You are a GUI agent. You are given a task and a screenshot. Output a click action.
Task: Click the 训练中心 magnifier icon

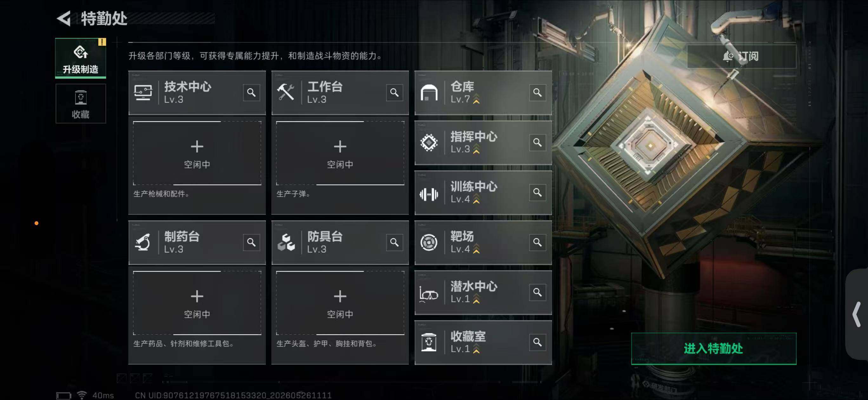pyautogui.click(x=537, y=192)
